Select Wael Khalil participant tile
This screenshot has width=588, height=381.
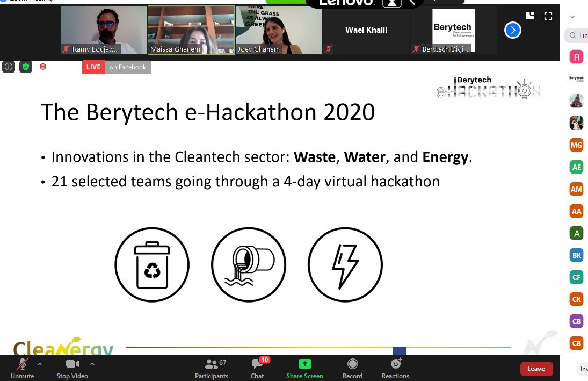click(x=366, y=30)
